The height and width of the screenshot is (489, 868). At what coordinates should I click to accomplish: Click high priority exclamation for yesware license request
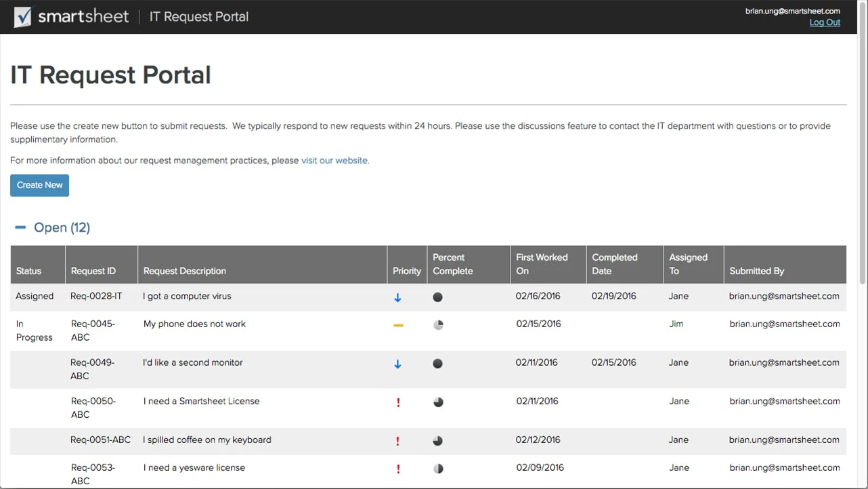pos(398,469)
